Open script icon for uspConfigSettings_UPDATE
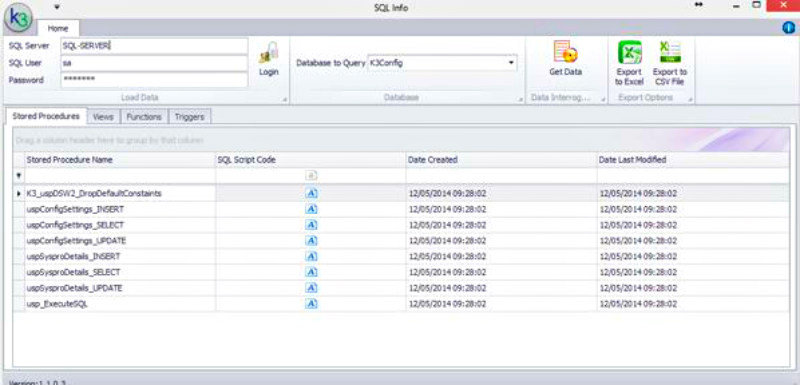The width and height of the screenshot is (800, 385). point(311,241)
